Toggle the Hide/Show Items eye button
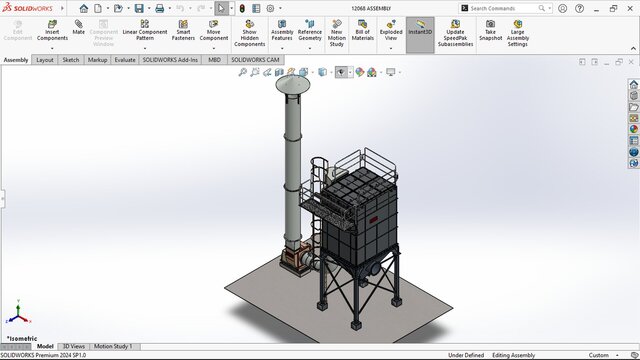The height and width of the screenshot is (360, 640). pos(341,72)
